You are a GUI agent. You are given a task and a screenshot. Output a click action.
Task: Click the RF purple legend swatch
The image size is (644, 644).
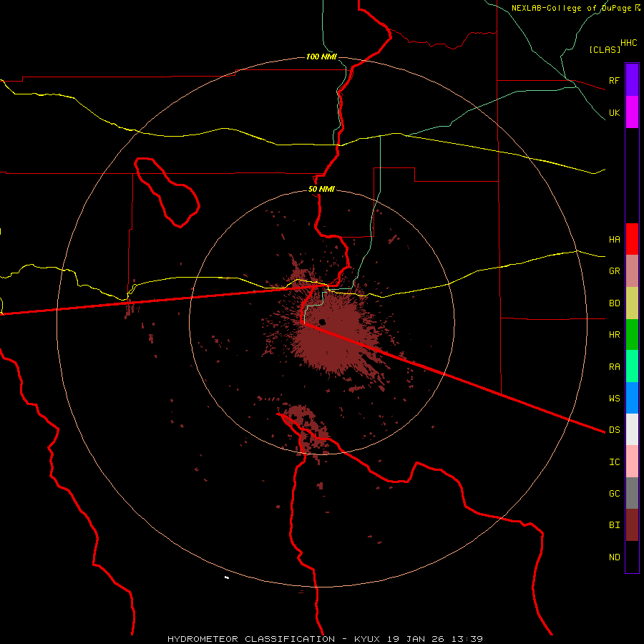coord(632,80)
